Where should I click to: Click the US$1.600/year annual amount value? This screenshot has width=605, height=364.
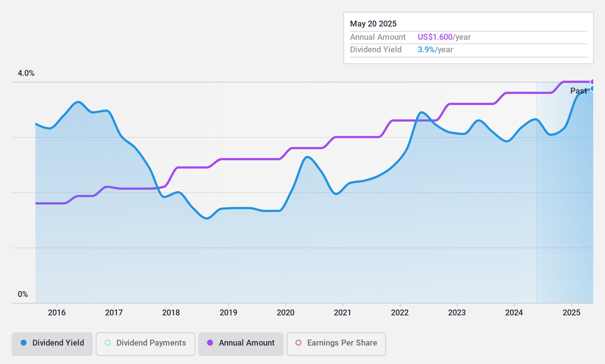coord(444,37)
